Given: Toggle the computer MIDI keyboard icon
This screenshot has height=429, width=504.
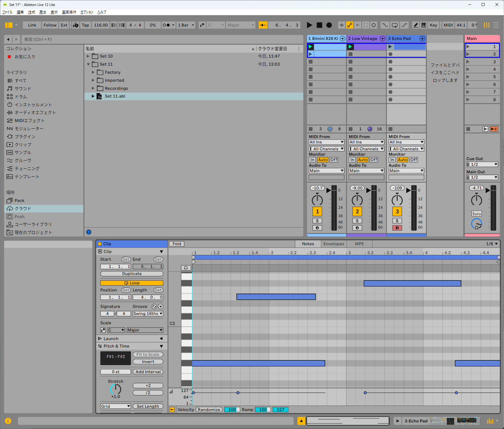Looking at the screenshot, I should 424,25.
